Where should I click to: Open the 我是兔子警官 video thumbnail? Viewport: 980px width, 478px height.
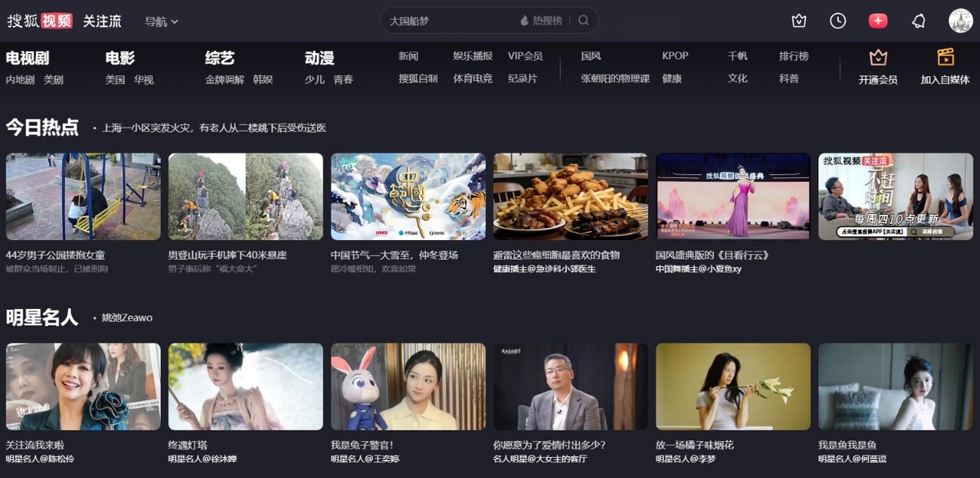408,386
